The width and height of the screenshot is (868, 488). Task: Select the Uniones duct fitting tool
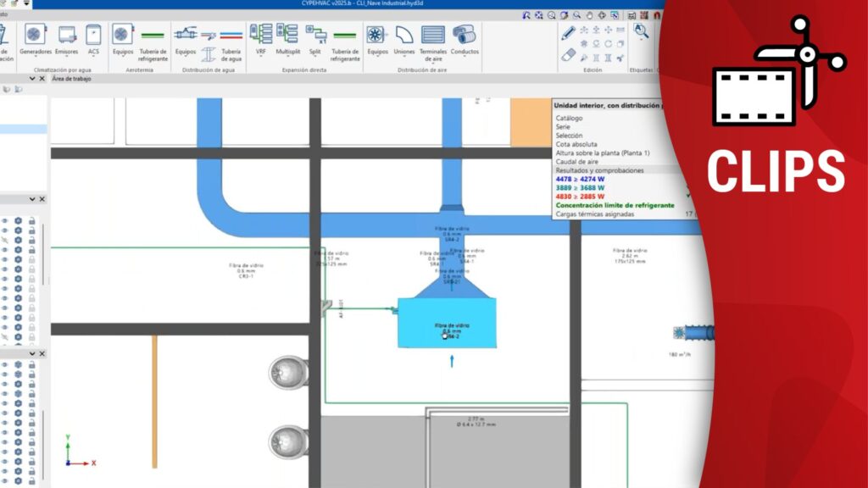404,36
